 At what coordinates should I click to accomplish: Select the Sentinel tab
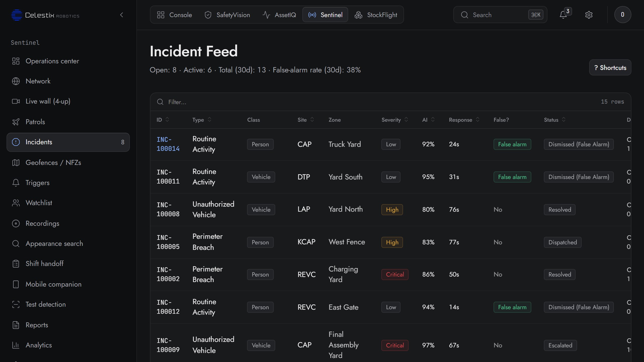pyautogui.click(x=325, y=15)
